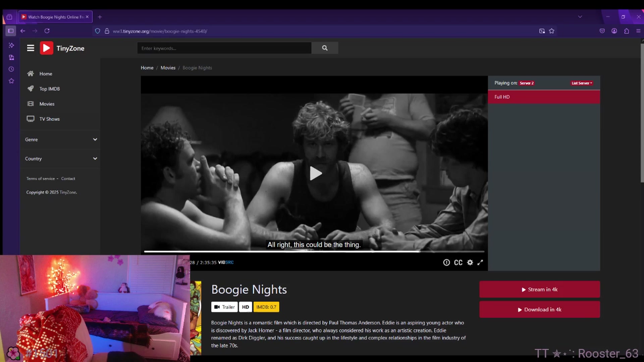Open the sidebar bookmarks star icon
Image resolution: width=644 pixels, height=362 pixels.
pos(11,81)
